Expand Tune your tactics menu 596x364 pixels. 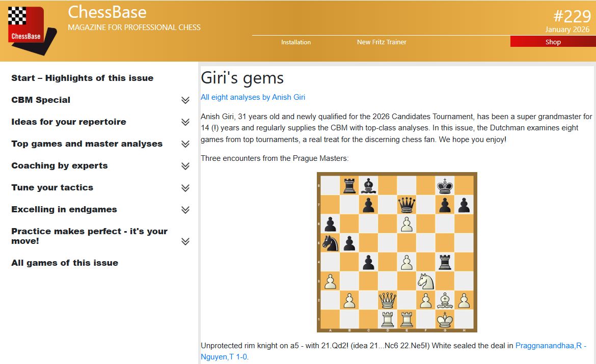click(185, 188)
